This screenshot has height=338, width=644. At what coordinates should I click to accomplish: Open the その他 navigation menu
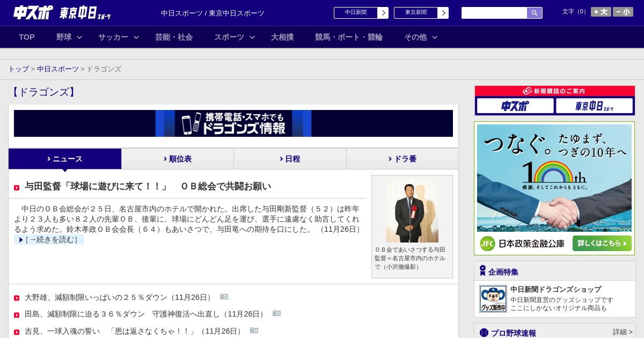[415, 37]
